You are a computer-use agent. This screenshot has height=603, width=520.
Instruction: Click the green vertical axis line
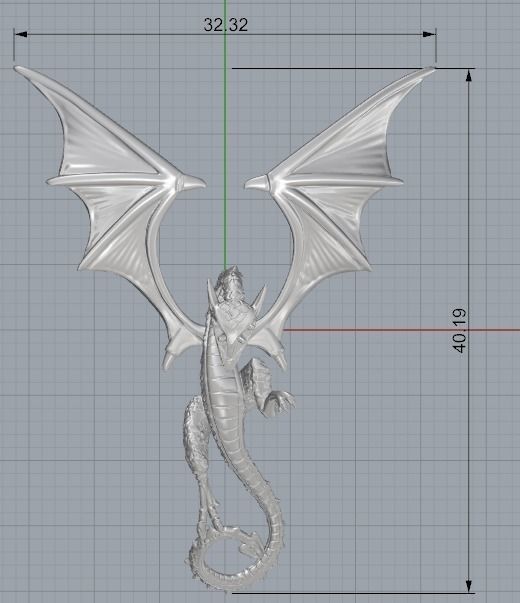(x=226, y=135)
